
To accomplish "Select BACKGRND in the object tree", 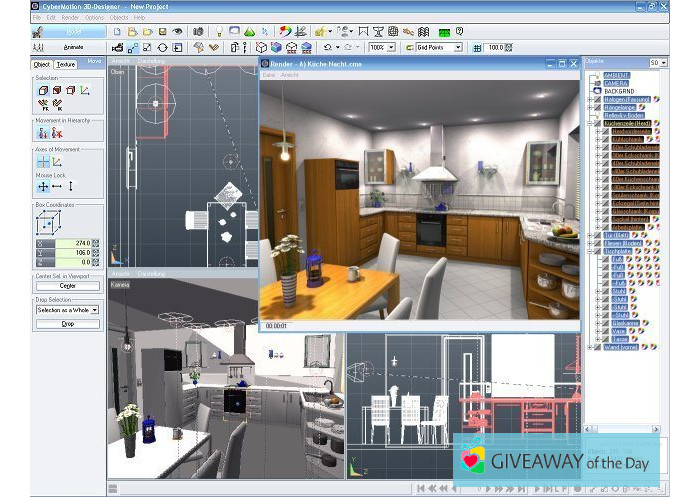I will point(617,91).
